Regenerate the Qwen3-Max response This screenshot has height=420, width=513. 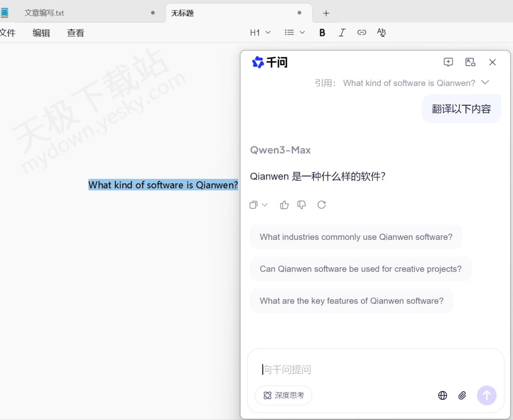click(321, 205)
